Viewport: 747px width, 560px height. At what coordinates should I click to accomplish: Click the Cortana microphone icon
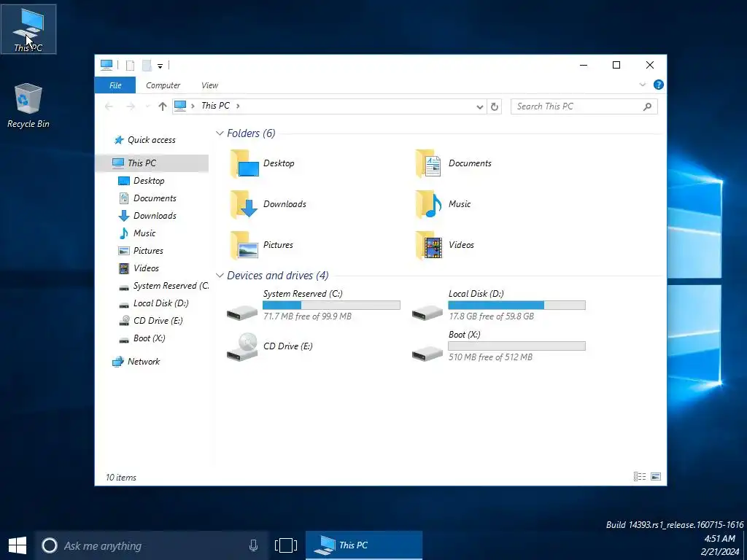click(253, 545)
